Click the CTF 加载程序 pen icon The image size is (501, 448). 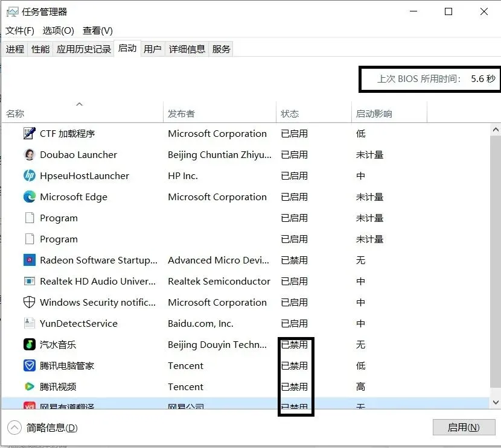coord(30,133)
